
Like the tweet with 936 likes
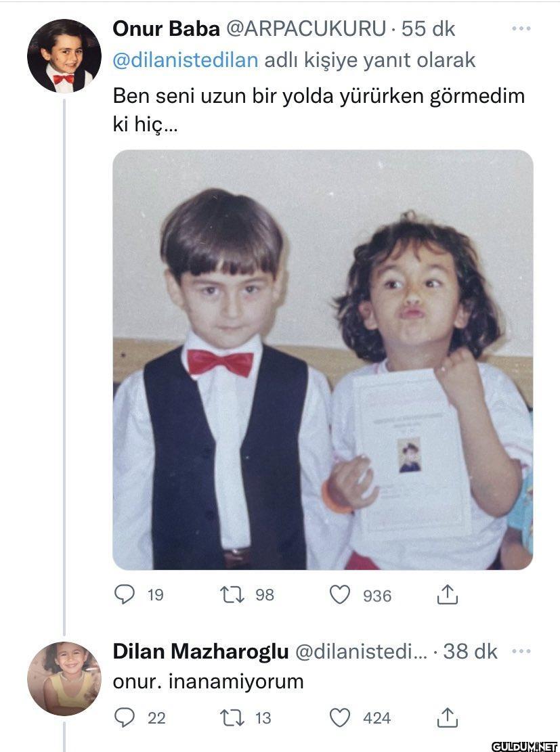339,595
